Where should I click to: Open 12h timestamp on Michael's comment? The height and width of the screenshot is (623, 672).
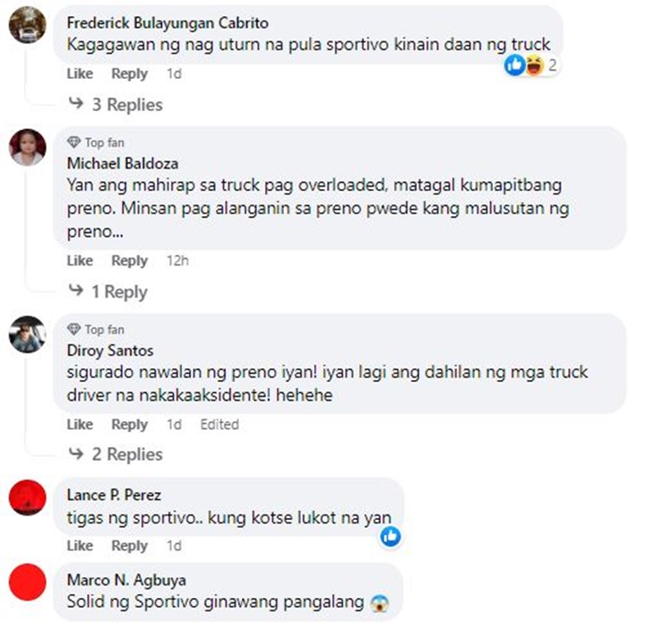point(177,260)
